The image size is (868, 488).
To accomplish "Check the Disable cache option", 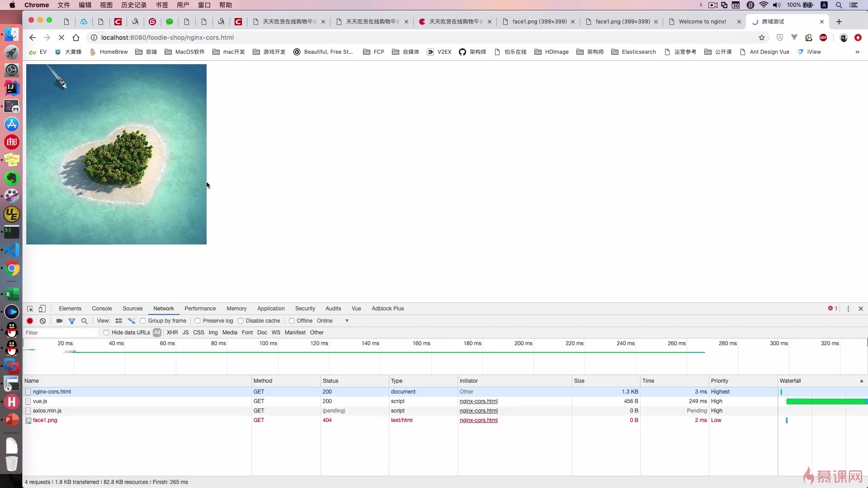I will (241, 321).
